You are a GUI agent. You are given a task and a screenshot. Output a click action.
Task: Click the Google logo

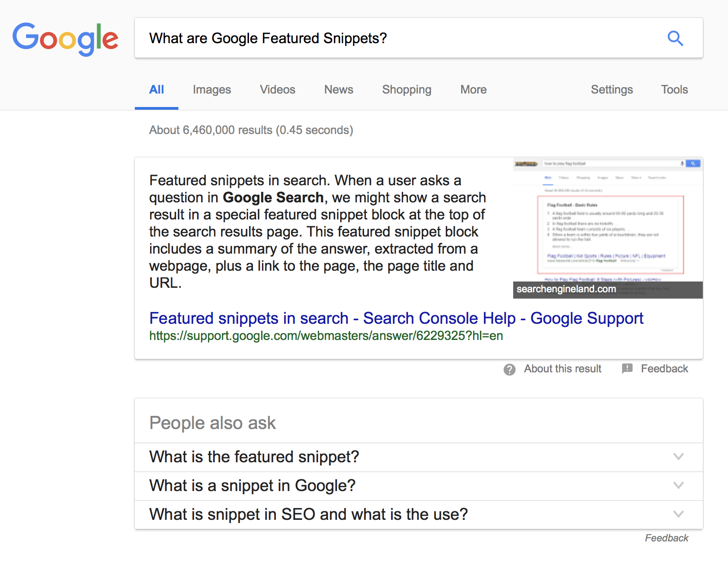(66, 39)
